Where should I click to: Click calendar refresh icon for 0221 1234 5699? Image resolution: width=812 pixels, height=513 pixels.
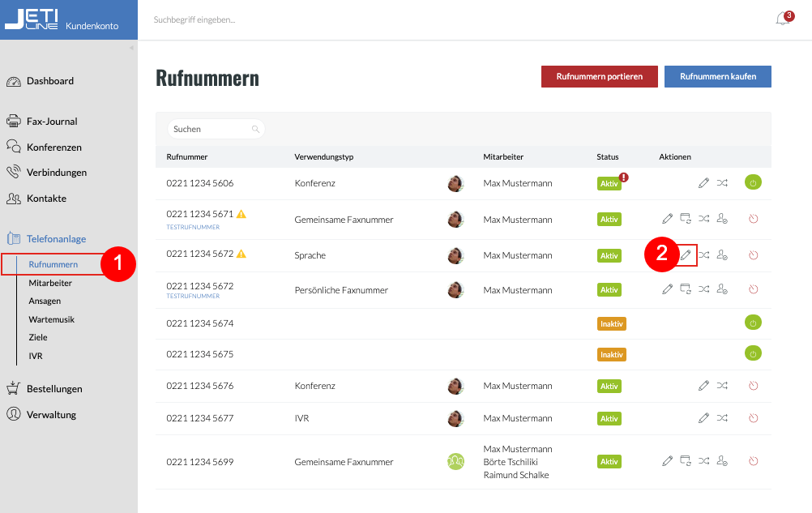coord(686,461)
